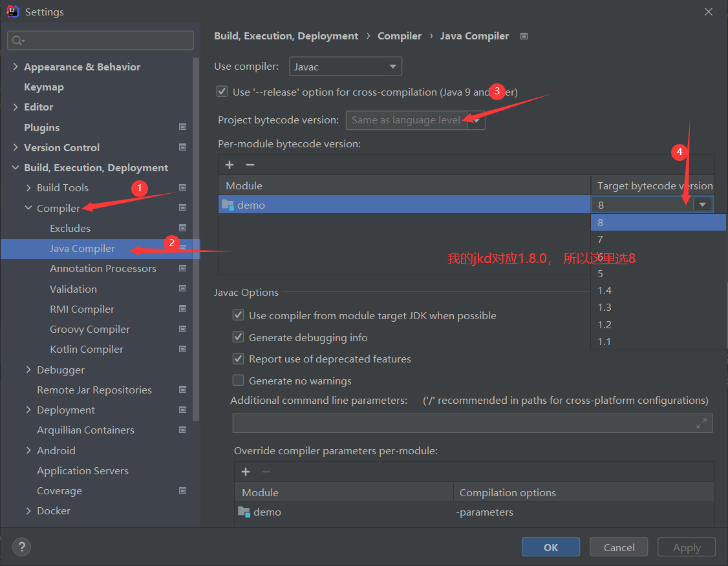Open Kotlin Compiler settings

click(87, 349)
